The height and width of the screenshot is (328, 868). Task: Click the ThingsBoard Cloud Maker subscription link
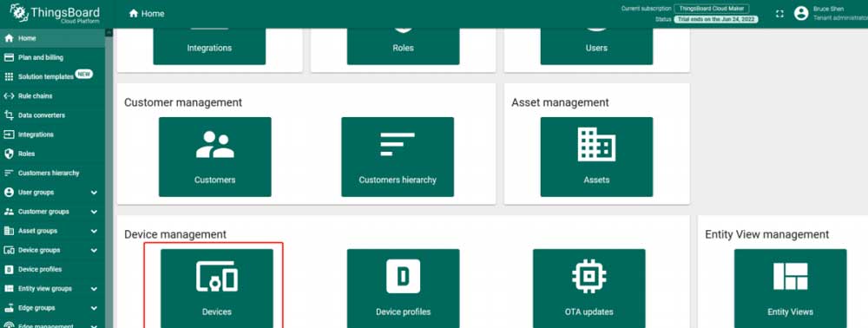tap(712, 9)
